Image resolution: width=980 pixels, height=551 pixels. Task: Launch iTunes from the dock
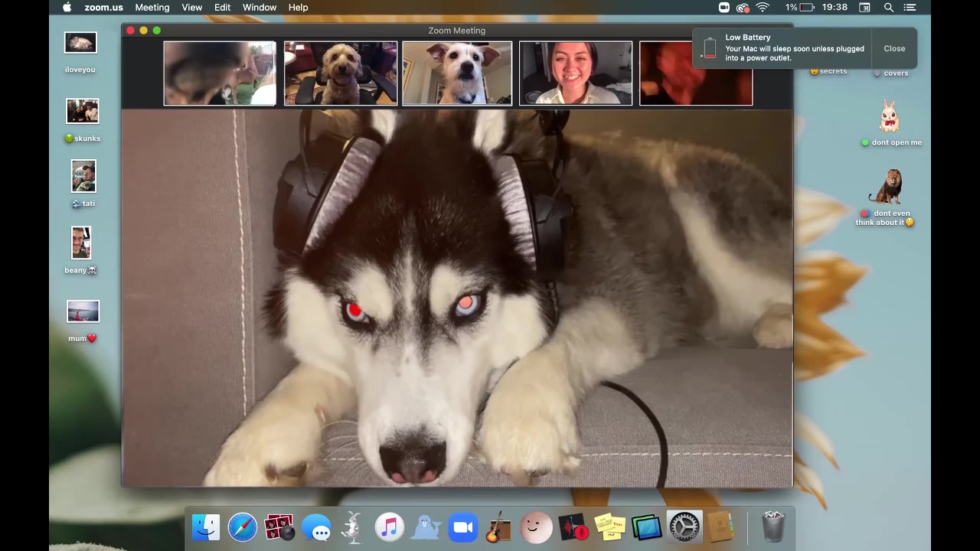click(390, 527)
